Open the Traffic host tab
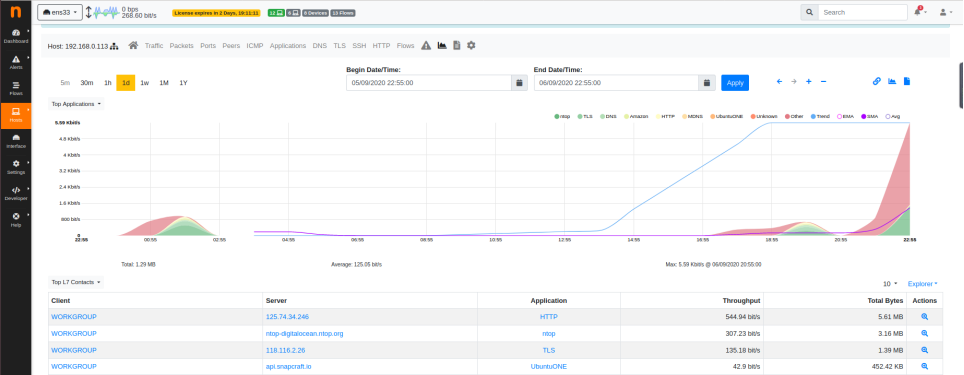This screenshot has height=375, width=964. pos(154,45)
